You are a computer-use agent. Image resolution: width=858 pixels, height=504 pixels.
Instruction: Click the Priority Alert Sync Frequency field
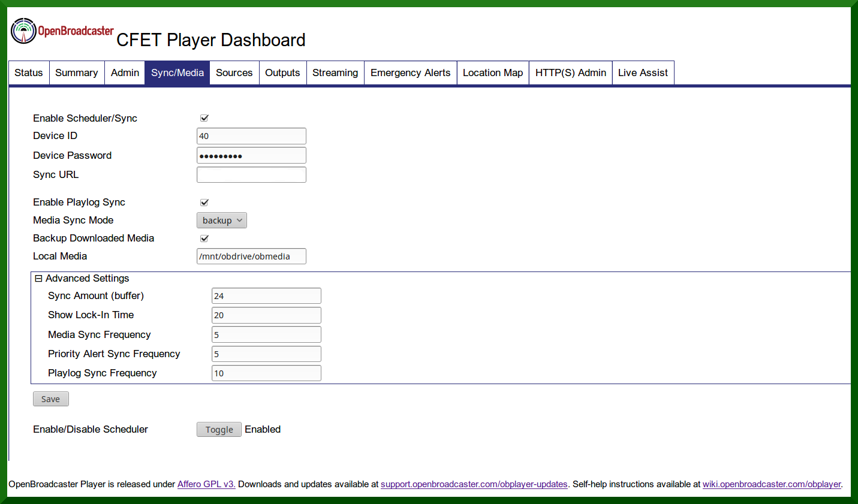(x=266, y=354)
